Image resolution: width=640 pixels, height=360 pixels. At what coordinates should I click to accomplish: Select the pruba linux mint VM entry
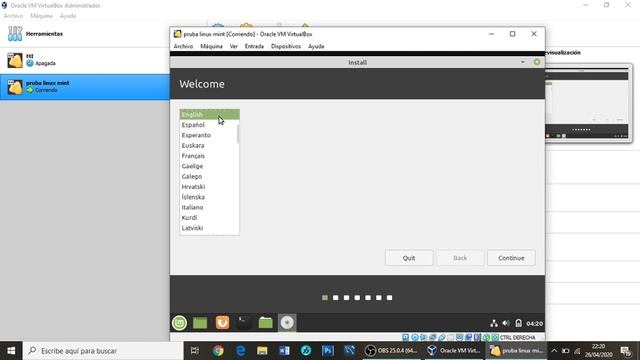84,87
